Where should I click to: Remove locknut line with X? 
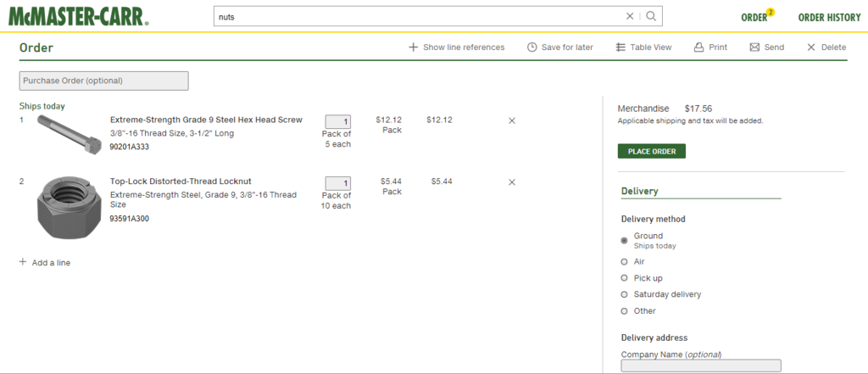point(511,181)
